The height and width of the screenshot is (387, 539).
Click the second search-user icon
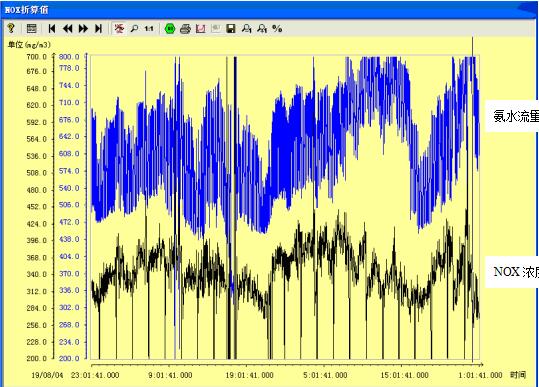[262, 29]
